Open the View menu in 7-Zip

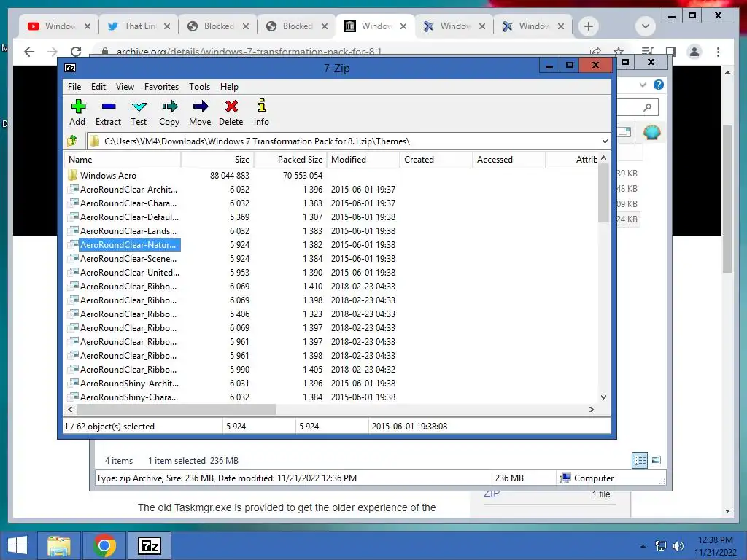(125, 87)
